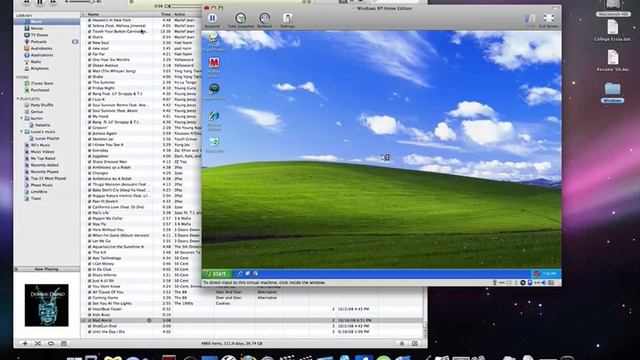The width and height of the screenshot is (640, 360).
Task: Uncheck Friday Night song checkbox
Action: pos(89,88)
